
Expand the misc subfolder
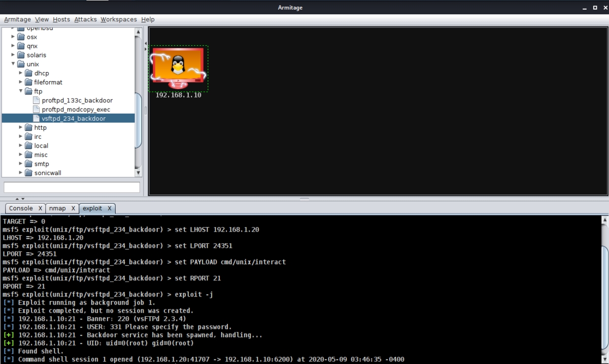(x=21, y=155)
